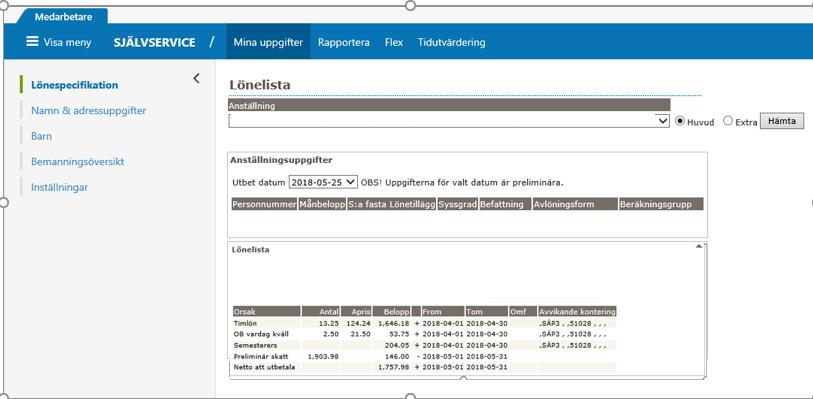Click the Avlöningsform column header
The width and height of the screenshot is (813, 399).
(575, 204)
